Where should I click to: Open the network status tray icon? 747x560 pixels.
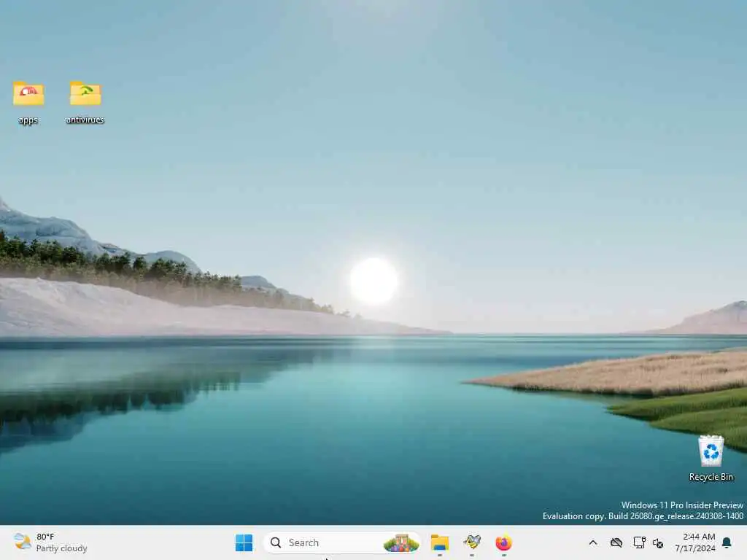pos(639,542)
